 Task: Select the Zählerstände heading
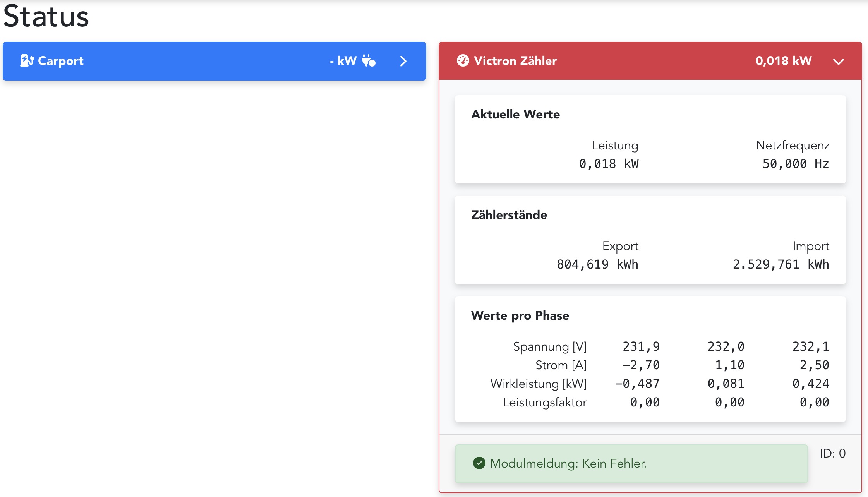point(509,215)
